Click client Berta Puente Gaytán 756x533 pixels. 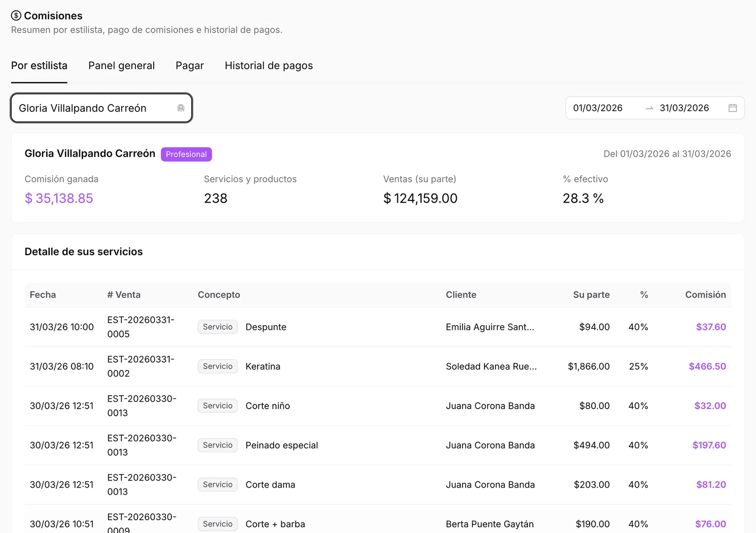(x=490, y=524)
